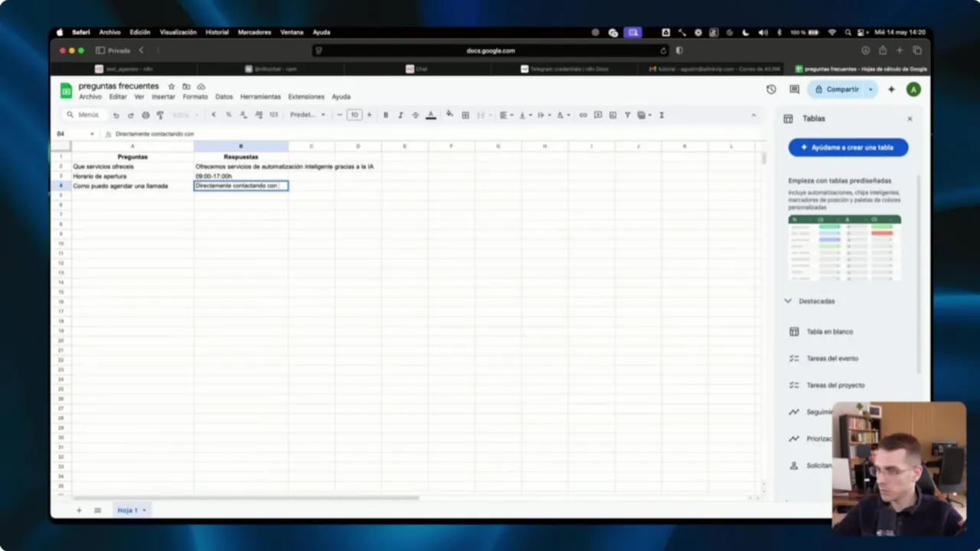The image size is (980, 551).
Task: Decrease font size with minus
Action: coord(340,115)
